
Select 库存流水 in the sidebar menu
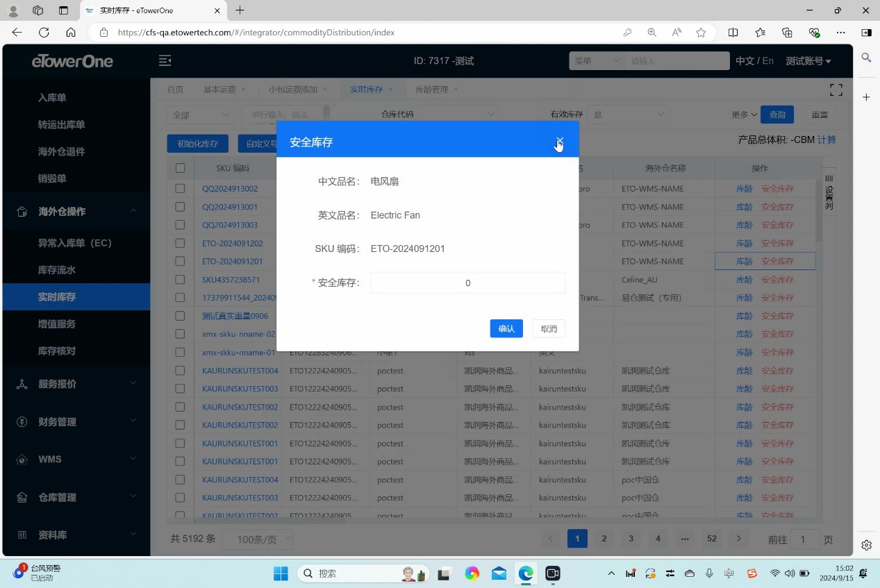tap(57, 270)
